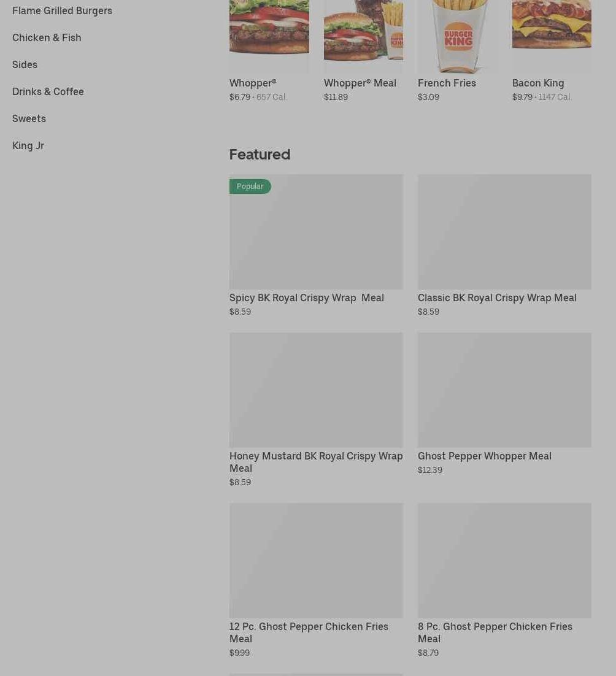The height and width of the screenshot is (676, 616).
Task: Click the Whopper burger image
Action: point(269,36)
